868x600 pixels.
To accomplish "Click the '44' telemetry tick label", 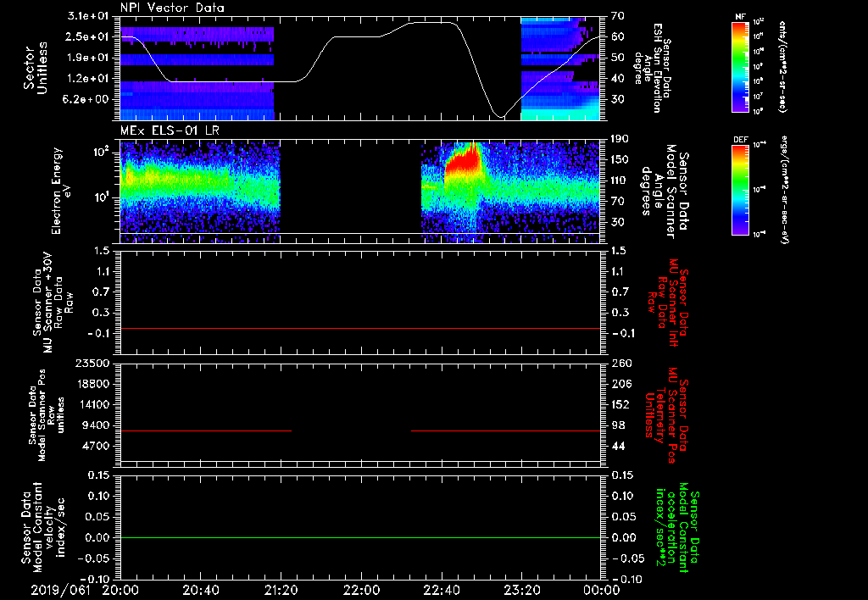I will click(x=618, y=446).
